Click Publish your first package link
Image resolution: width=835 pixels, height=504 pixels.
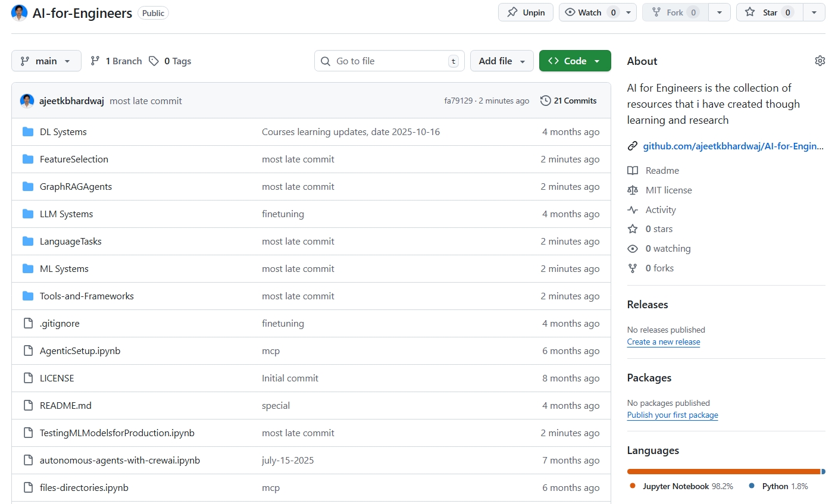pos(672,415)
